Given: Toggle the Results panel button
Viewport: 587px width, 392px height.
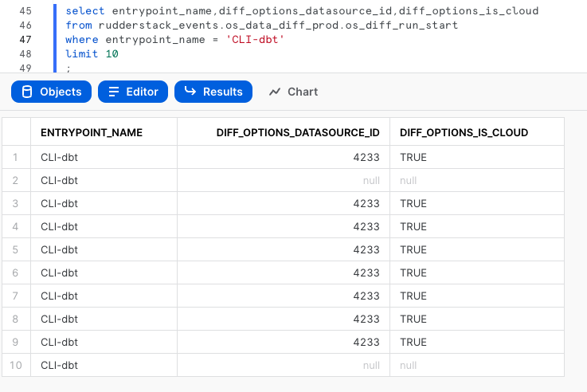Looking at the screenshot, I should pos(213,92).
